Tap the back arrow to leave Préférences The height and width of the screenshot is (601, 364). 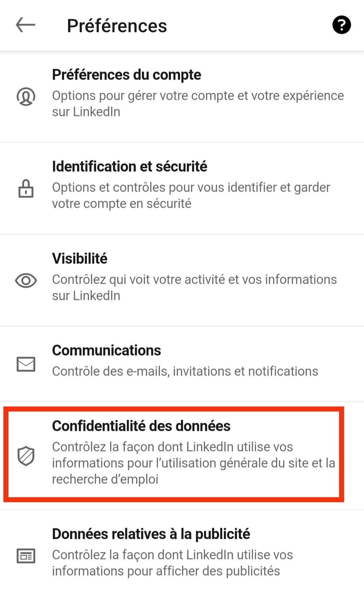click(25, 25)
